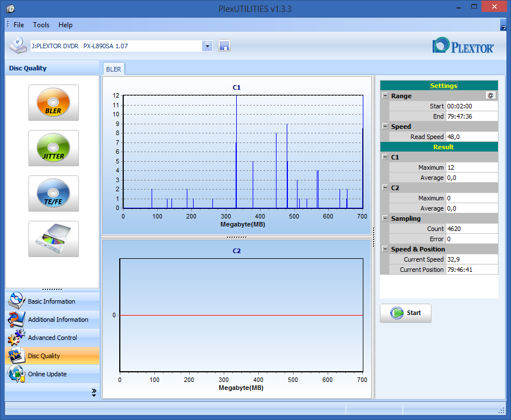The width and height of the screenshot is (511, 420).
Task: Click the Range End time field
Action: point(472,116)
